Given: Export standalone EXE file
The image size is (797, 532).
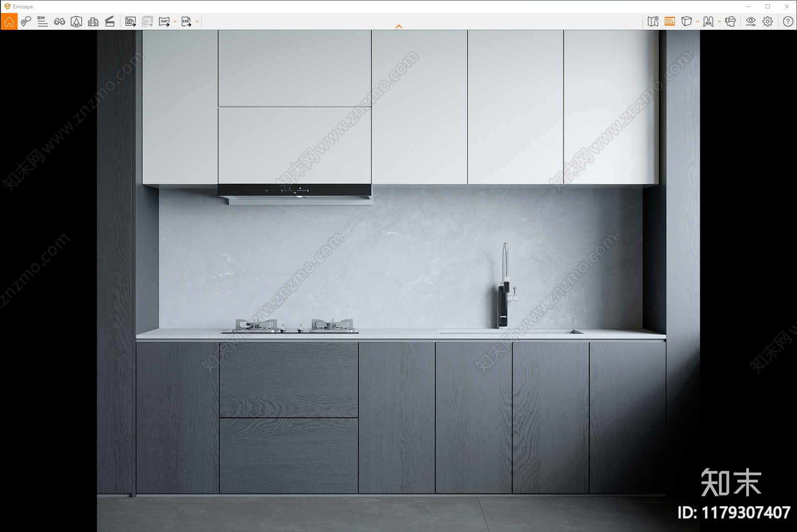Looking at the screenshot, I should (186, 21).
